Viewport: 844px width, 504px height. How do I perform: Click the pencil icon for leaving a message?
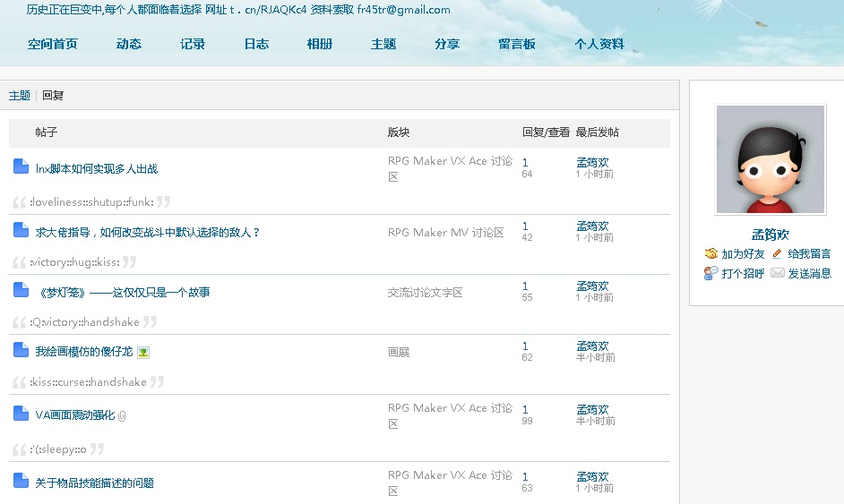pos(778,253)
